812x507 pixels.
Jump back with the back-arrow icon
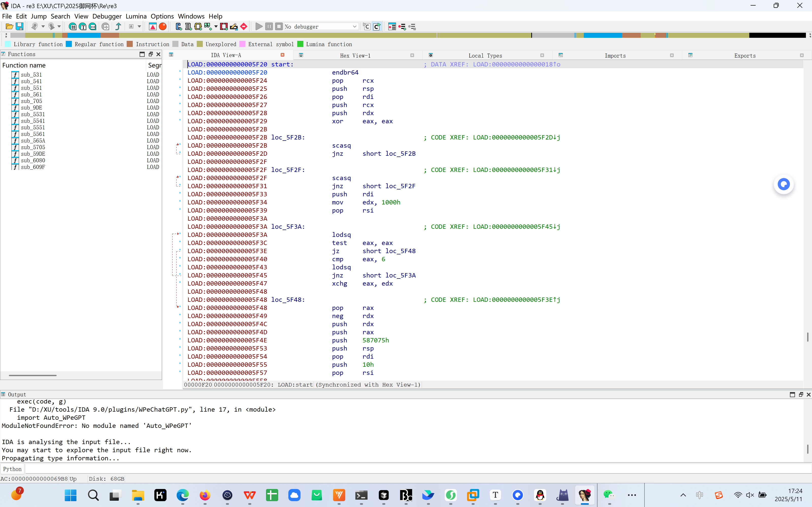coord(34,26)
